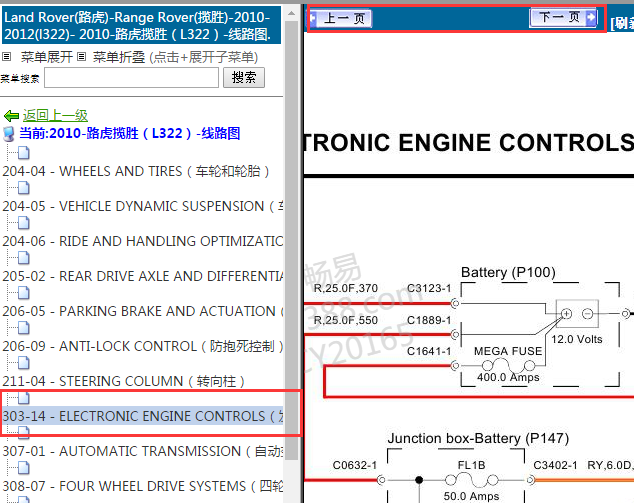Click page icon above 205-02 REAR DRIVE AXLE
The image size is (634, 503).
23,258
